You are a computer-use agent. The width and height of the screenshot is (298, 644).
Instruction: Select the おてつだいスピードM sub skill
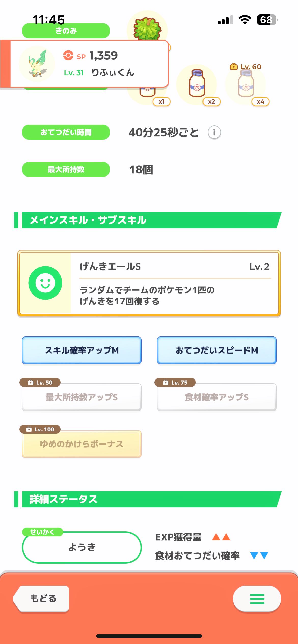(217, 350)
